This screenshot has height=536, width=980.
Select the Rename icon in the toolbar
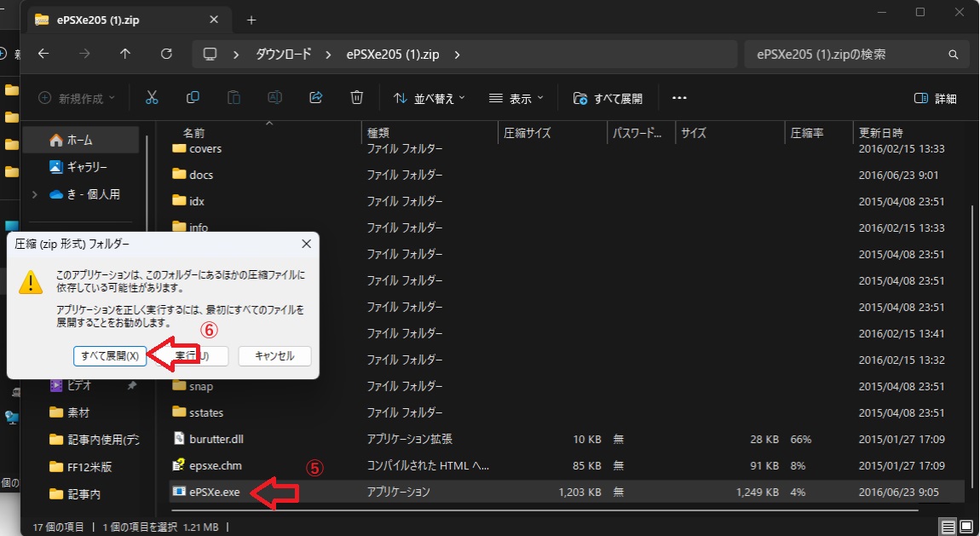click(x=274, y=97)
